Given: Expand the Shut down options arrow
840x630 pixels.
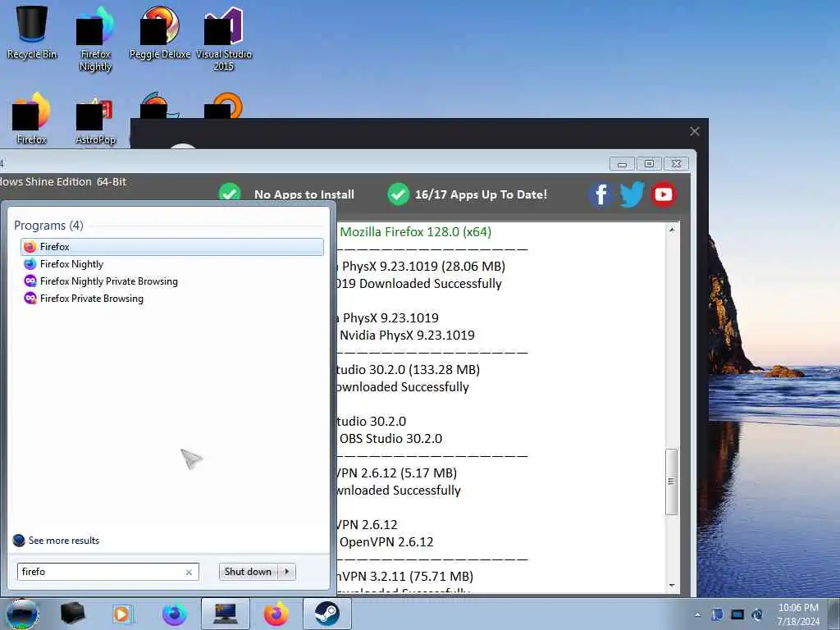Looking at the screenshot, I should coord(287,572).
